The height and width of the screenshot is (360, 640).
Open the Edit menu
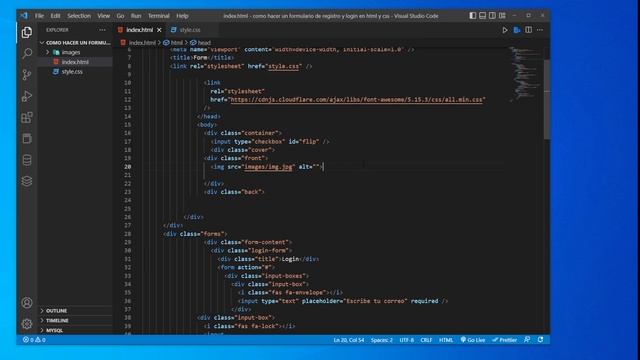(x=56, y=16)
